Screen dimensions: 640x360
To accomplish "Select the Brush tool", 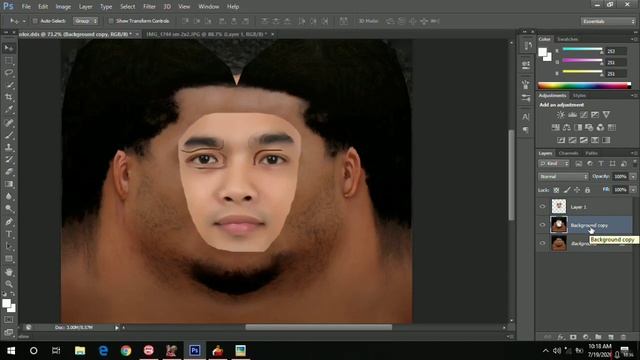I will pos(9,135).
